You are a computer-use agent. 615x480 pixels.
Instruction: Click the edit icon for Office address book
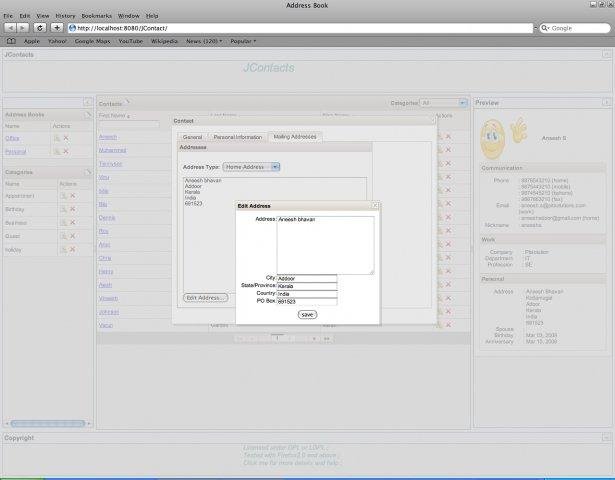(57, 138)
